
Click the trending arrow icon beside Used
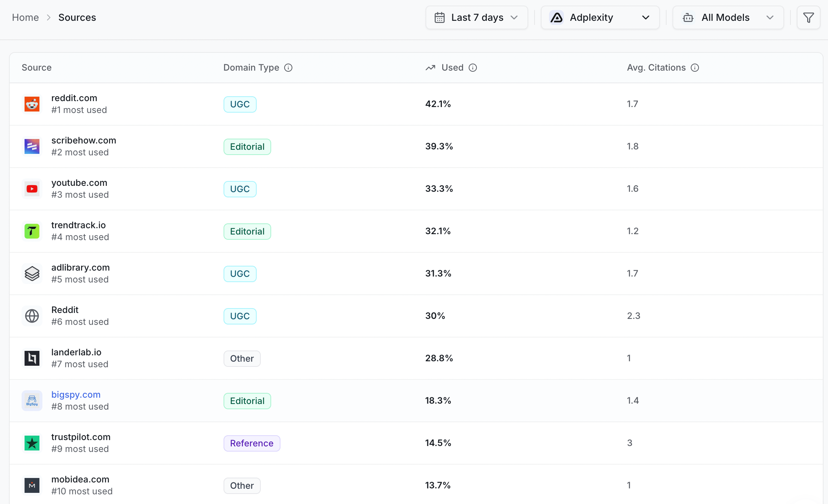[430, 68]
